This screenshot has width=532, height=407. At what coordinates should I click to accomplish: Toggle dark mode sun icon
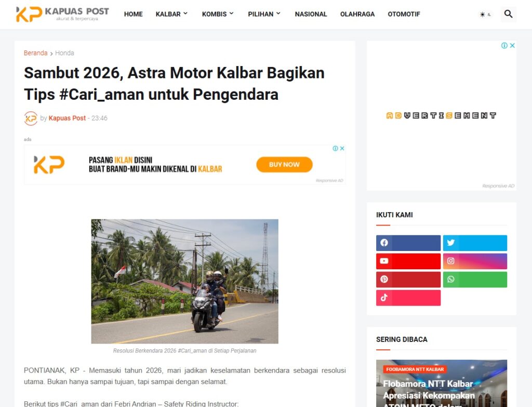click(x=485, y=15)
